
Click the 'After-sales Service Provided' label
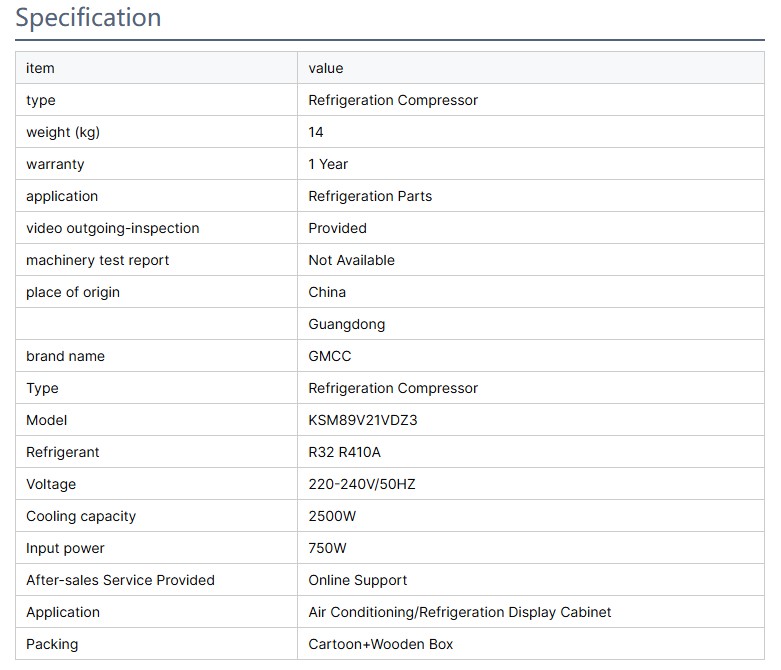tap(120, 580)
